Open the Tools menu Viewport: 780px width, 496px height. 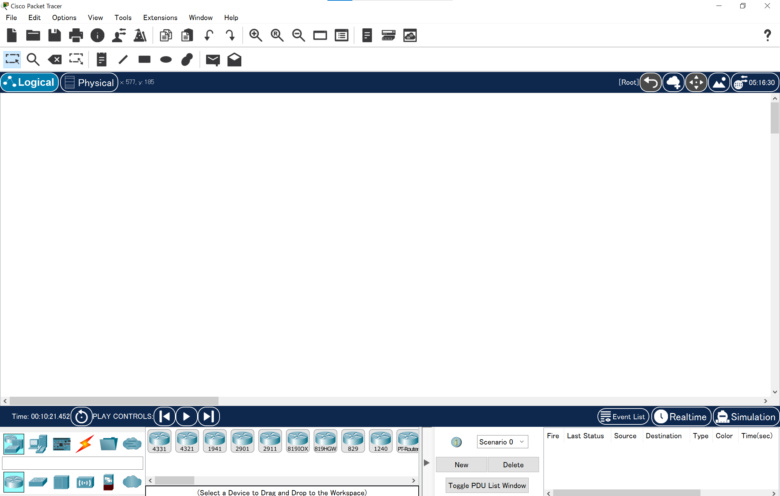click(x=123, y=17)
